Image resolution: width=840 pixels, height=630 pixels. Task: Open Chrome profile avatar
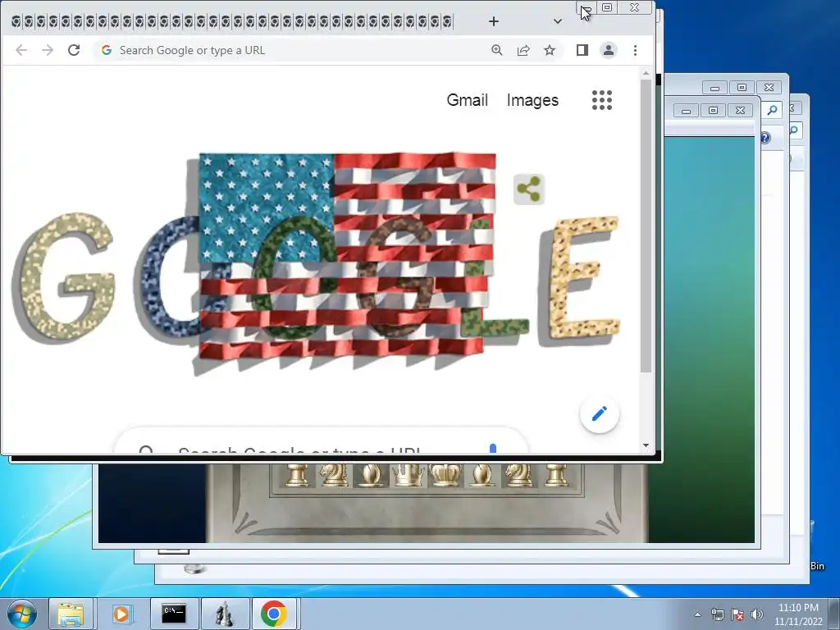609,50
